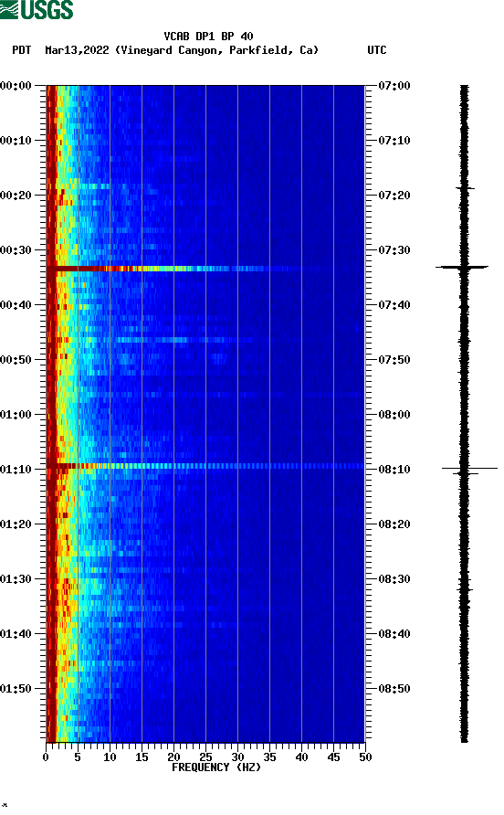Screen dimensions: 504x815
Task: Click the '30' frequency axis label
Action: (237, 757)
